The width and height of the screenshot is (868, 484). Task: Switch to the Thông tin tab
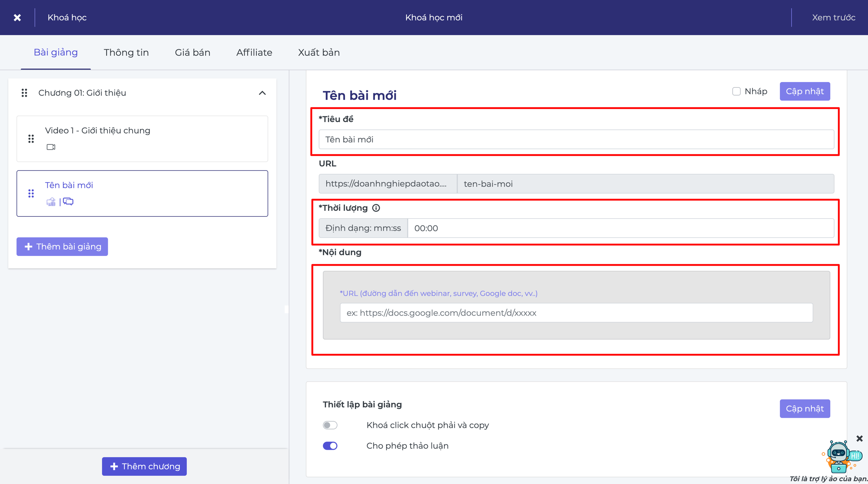pos(126,52)
